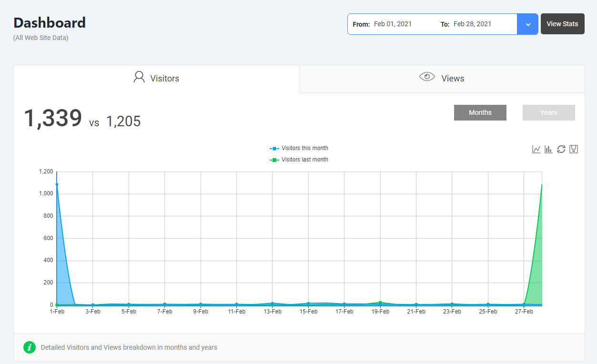Screen dimensions: 597x364
Task: Toggle "Visitors this month" legend series
Action: coord(299,148)
